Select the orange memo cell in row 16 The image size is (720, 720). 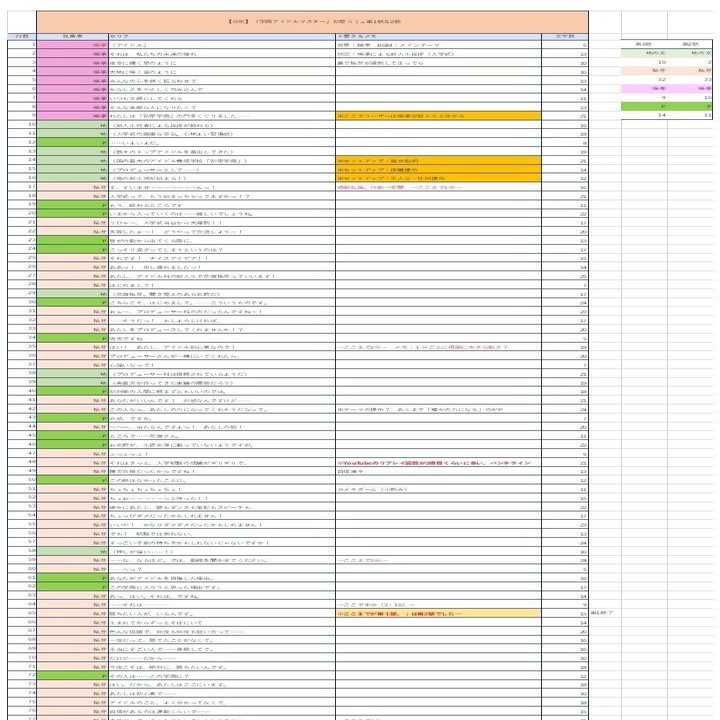point(439,178)
